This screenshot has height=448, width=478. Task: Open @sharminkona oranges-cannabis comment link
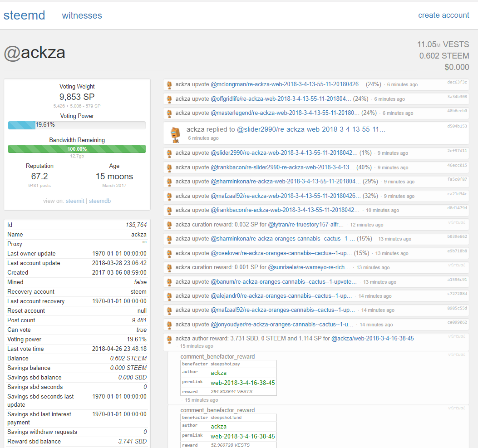pyautogui.click(x=283, y=239)
